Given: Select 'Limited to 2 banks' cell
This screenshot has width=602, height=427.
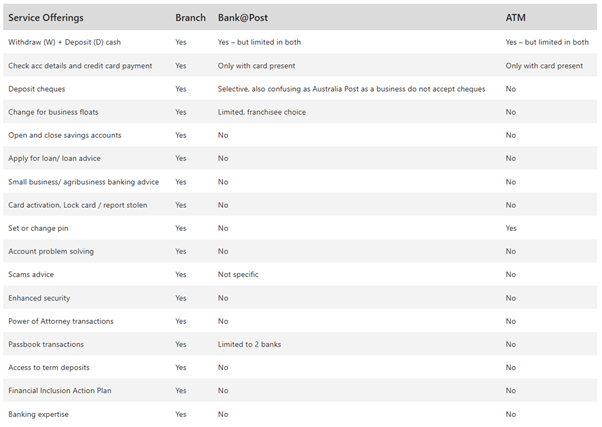Looking at the screenshot, I should 251,343.
